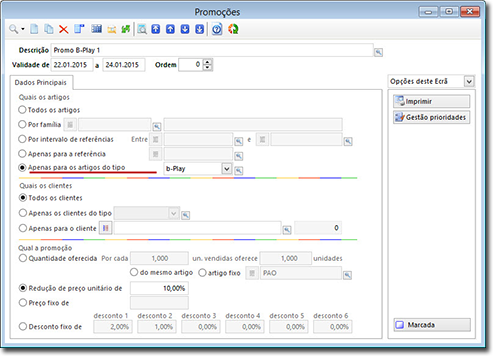Image resolution: width=496 pixels, height=360 pixels.
Task: Select Apenas para a referência radio button
Action: point(22,154)
